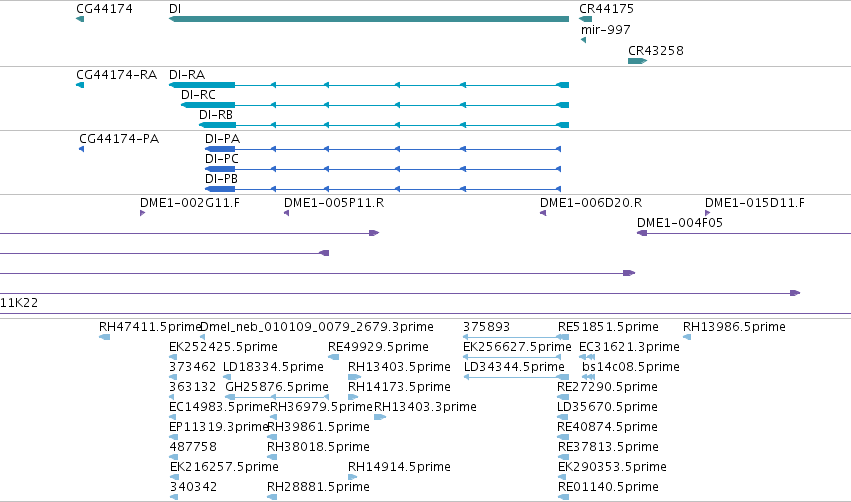
Task: Open EST RE37813.5prime
Action: click(608, 448)
